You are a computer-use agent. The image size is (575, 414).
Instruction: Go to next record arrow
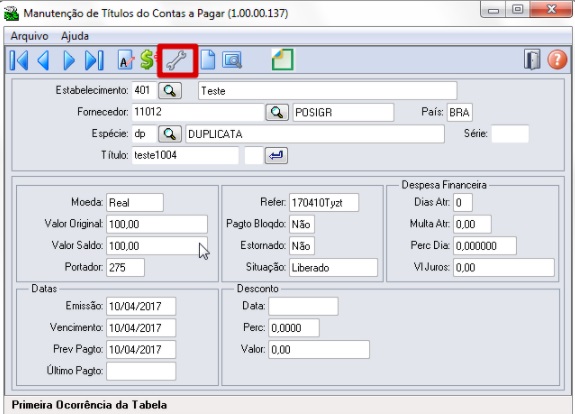[x=69, y=60]
